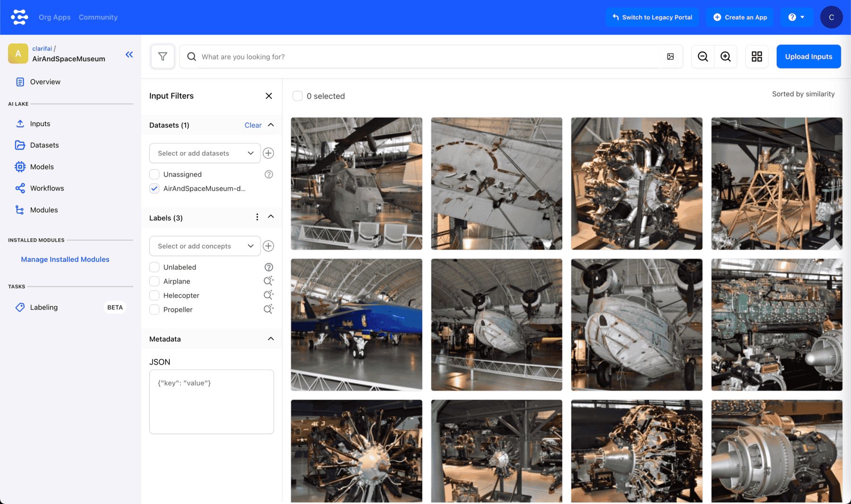
Task: Switch to grid view layout
Action: [x=756, y=57]
